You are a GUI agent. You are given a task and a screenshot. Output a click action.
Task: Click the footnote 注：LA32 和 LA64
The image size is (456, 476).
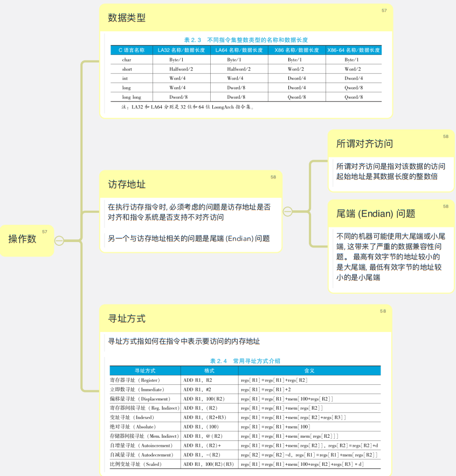tap(188, 107)
